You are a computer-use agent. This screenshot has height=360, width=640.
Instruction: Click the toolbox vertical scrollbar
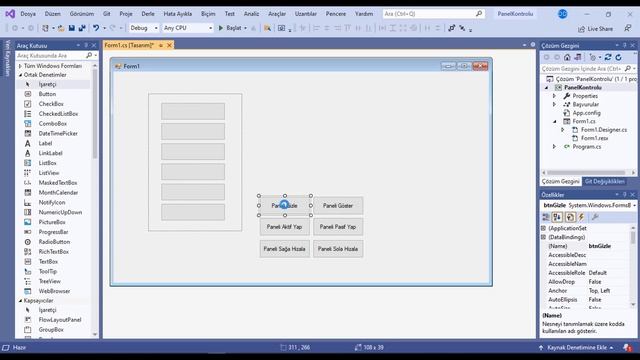click(95, 114)
